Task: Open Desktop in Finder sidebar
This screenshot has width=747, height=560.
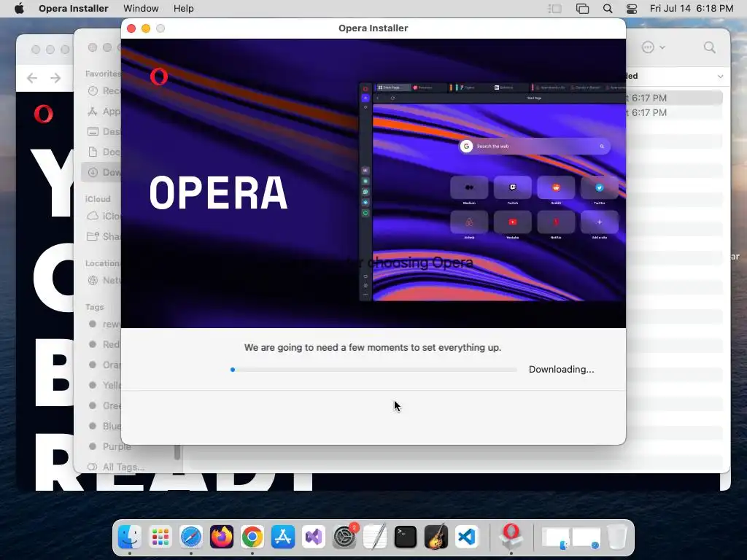Action: pos(104,131)
